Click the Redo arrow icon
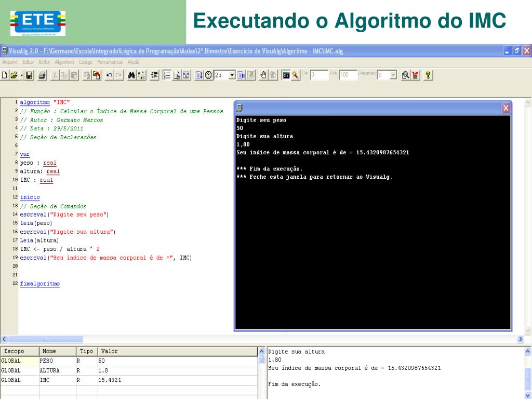 (118, 75)
